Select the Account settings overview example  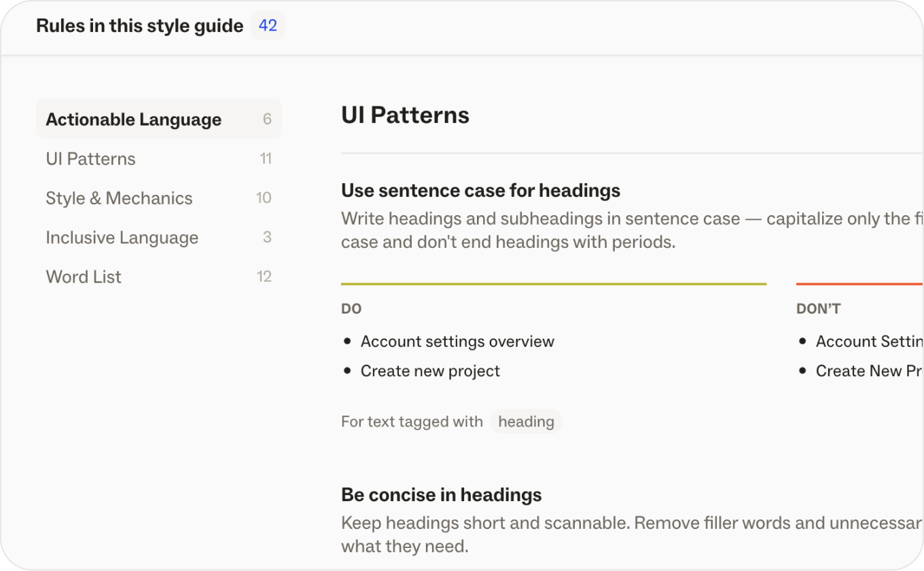point(457,342)
